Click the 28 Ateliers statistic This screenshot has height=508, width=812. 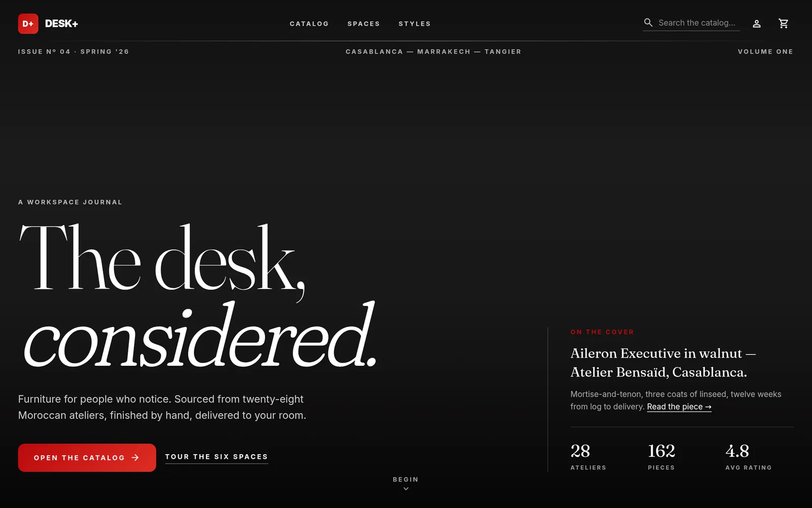[588, 457]
